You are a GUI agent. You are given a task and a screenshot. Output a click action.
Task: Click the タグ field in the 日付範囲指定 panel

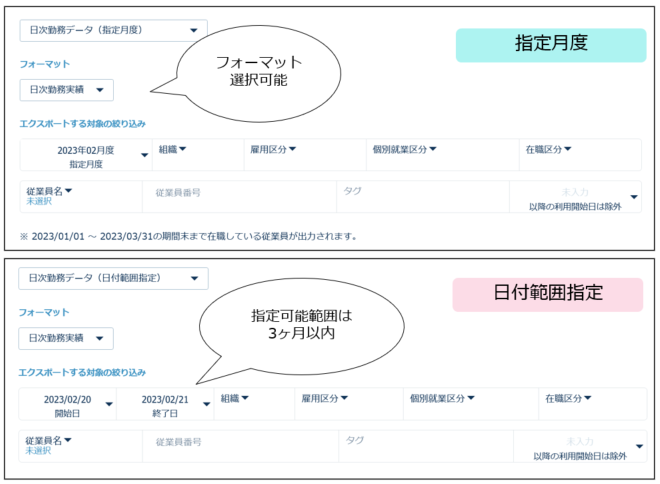coord(426,446)
